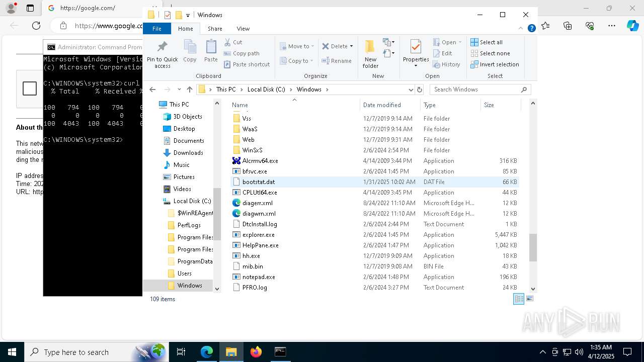Click the search magnifier in Search Windows
Viewport: 644px width, 362px height.
pos(524,89)
